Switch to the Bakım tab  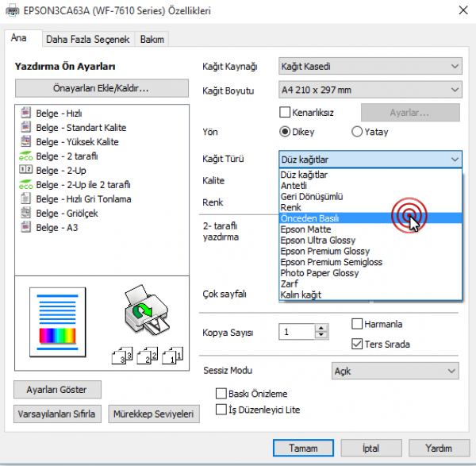pos(152,39)
